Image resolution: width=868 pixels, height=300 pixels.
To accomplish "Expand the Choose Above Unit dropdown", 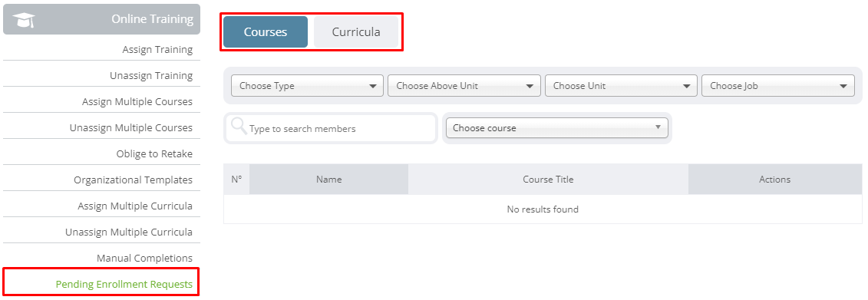I will coord(464,86).
